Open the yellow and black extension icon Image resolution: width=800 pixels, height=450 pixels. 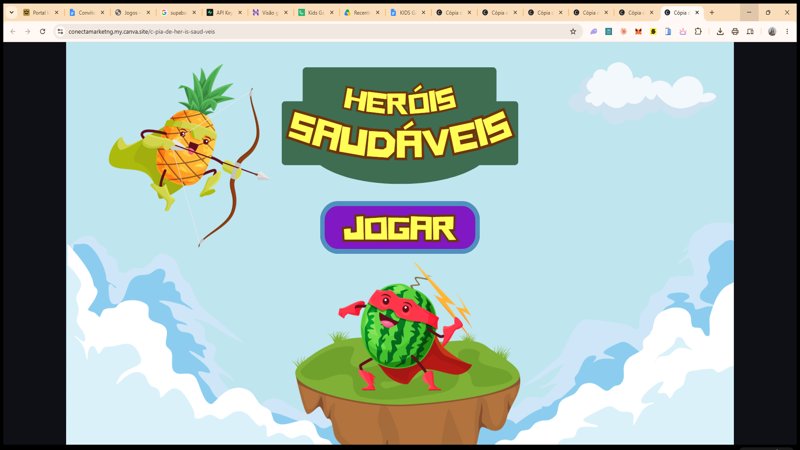[653, 32]
